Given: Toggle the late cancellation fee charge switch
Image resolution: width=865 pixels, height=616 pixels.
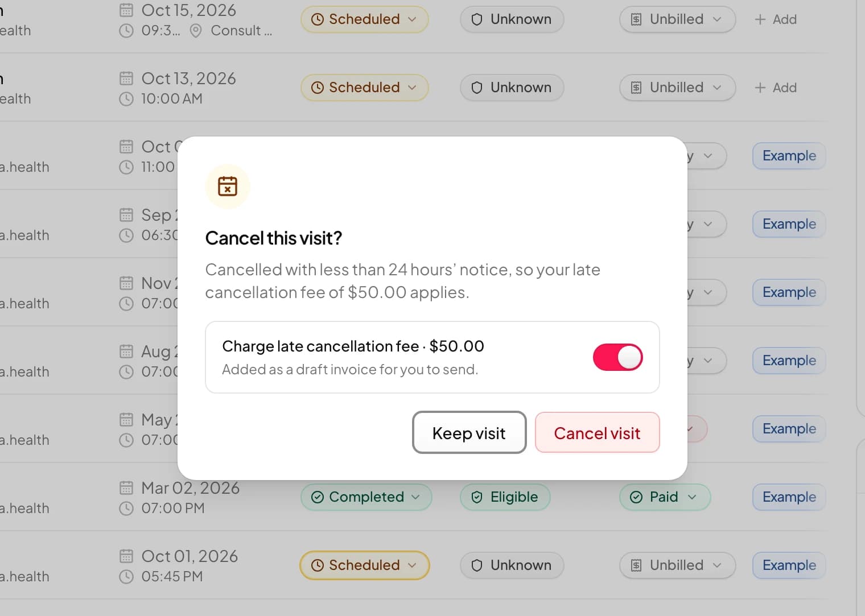Looking at the screenshot, I should tap(617, 357).
